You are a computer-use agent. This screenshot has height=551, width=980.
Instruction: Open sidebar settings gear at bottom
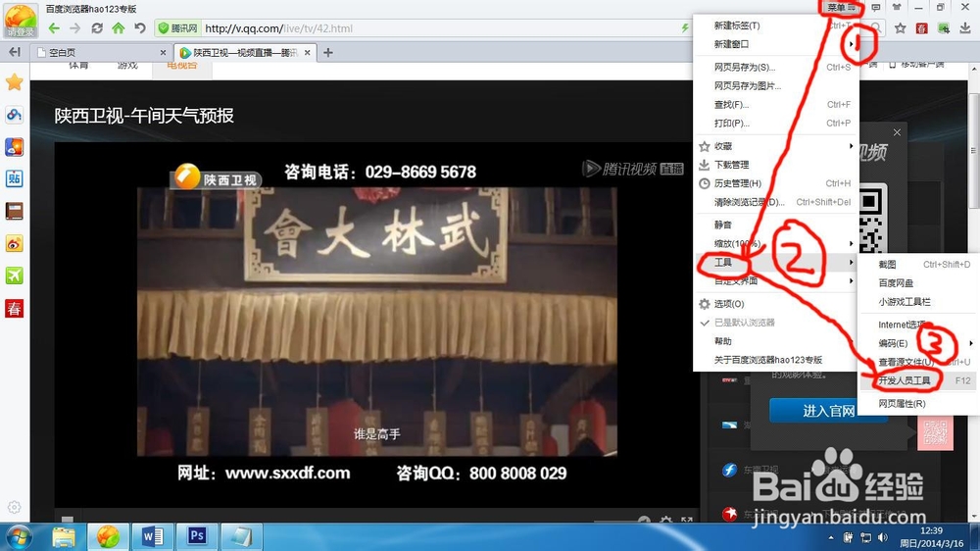pyautogui.click(x=14, y=507)
